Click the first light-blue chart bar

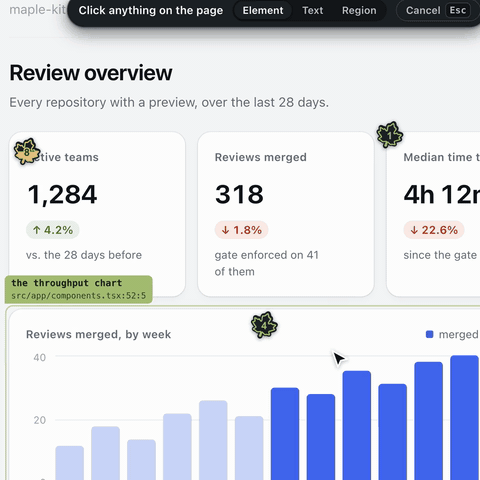[x=69, y=463]
